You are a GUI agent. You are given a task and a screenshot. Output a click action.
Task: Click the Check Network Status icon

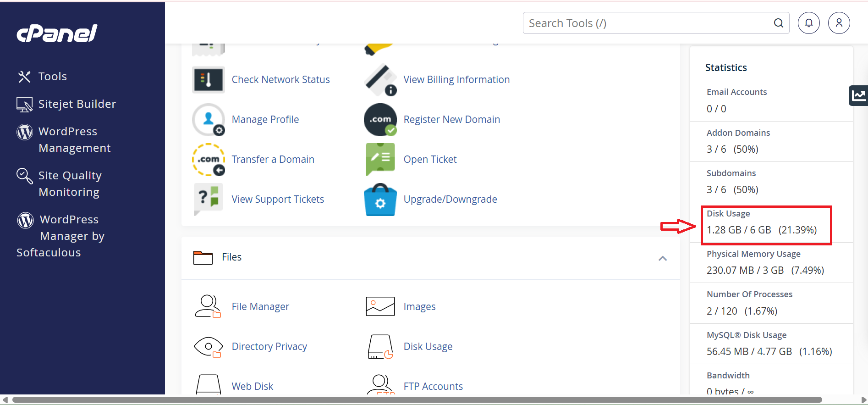[x=209, y=80]
